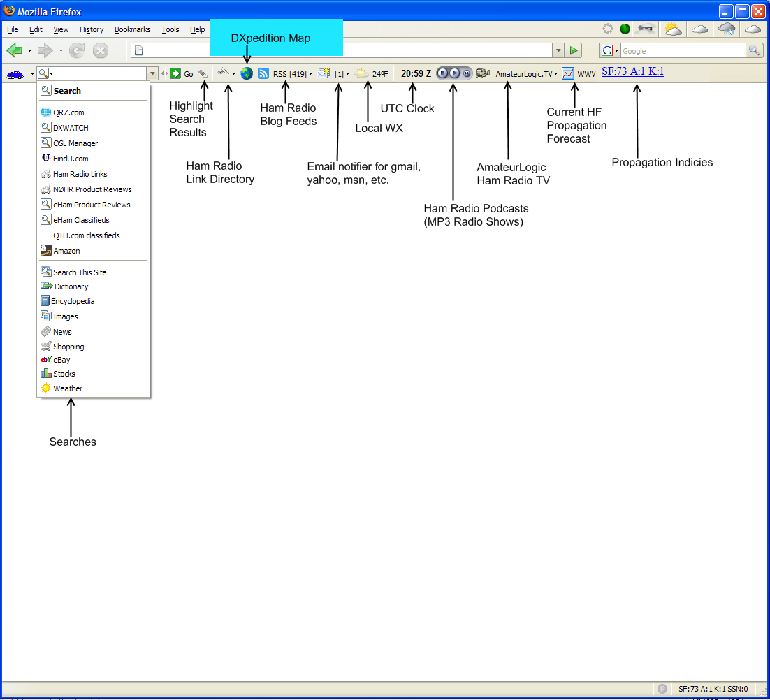Skip to the next podcast track

tap(467, 73)
